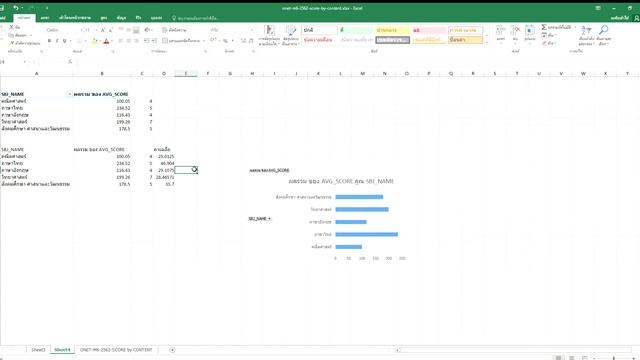Screen dimensions: 640x360
Task: Click the text orientation icon
Action: [147, 30]
